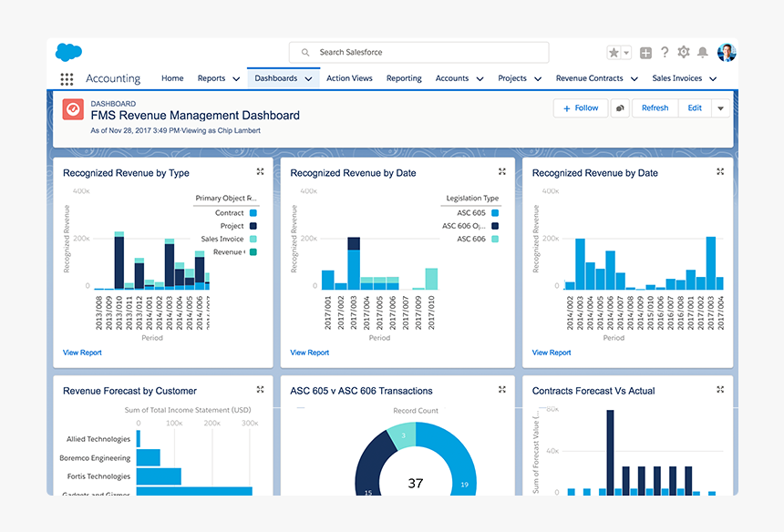Open the Setup gear icon
The image size is (784, 532).
click(684, 52)
